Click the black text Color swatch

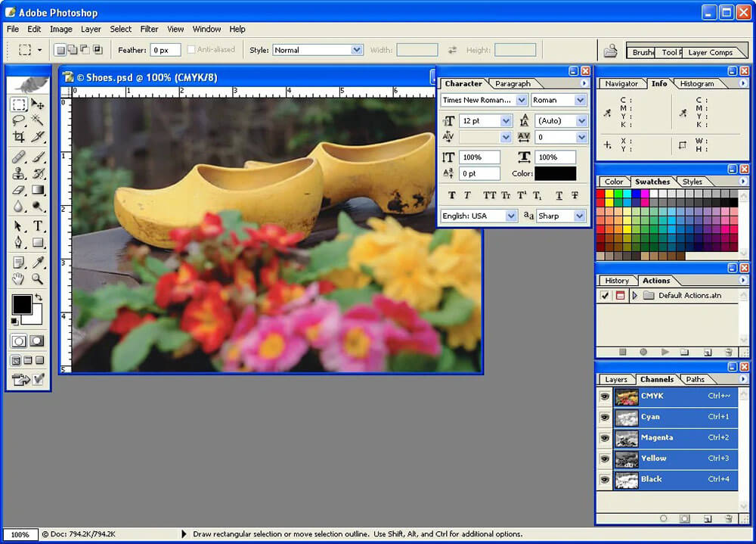555,173
